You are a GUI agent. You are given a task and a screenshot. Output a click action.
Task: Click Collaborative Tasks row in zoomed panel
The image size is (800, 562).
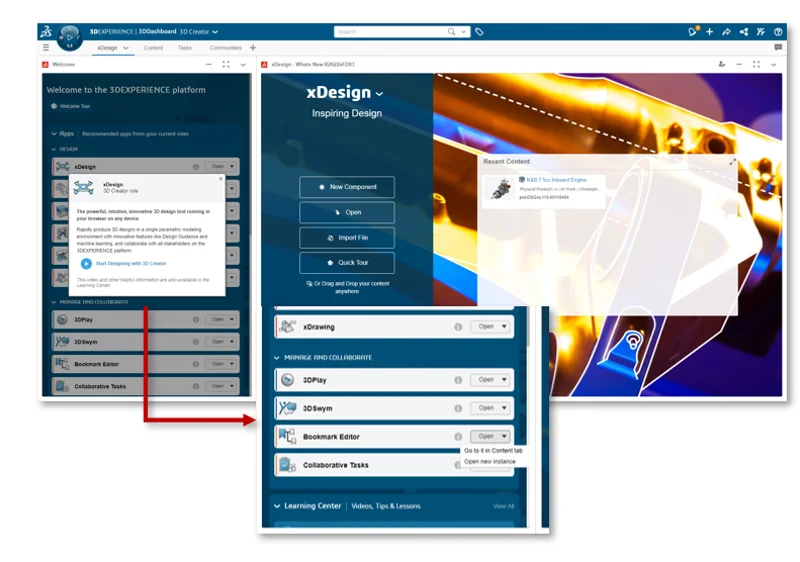[x=394, y=465]
